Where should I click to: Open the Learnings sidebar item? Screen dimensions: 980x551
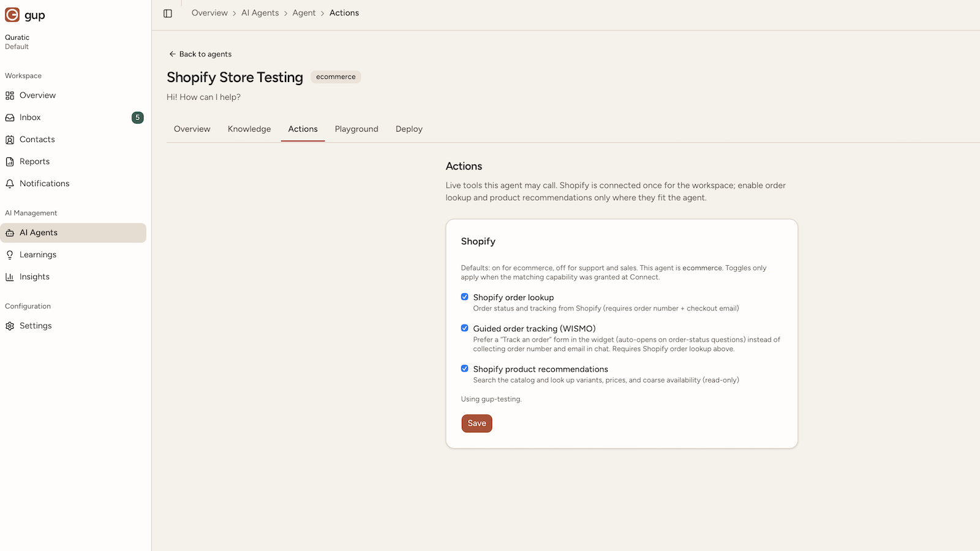(x=73, y=255)
